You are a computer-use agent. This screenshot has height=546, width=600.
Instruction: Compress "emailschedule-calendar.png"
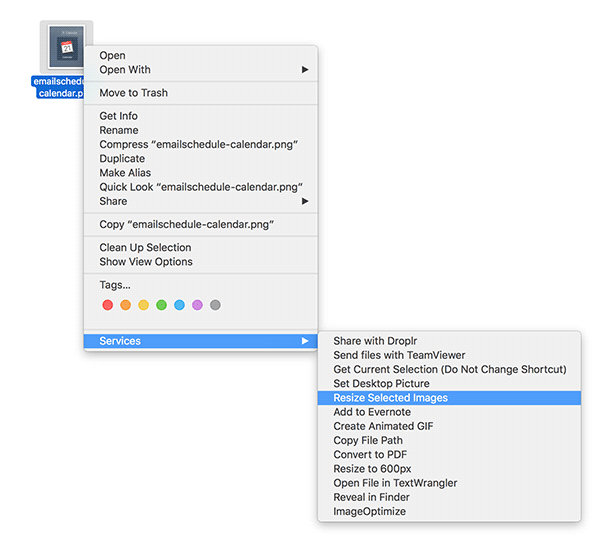(201, 144)
